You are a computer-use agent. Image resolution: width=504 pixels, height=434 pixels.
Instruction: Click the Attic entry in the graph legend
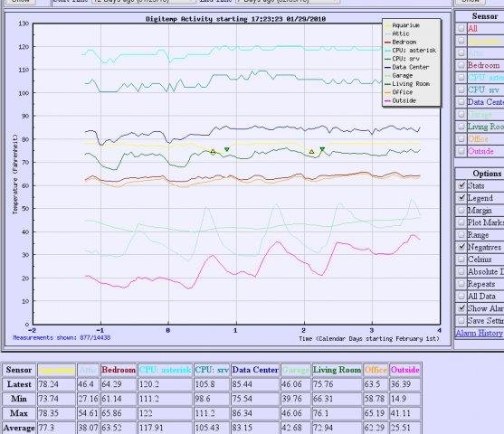(397, 33)
